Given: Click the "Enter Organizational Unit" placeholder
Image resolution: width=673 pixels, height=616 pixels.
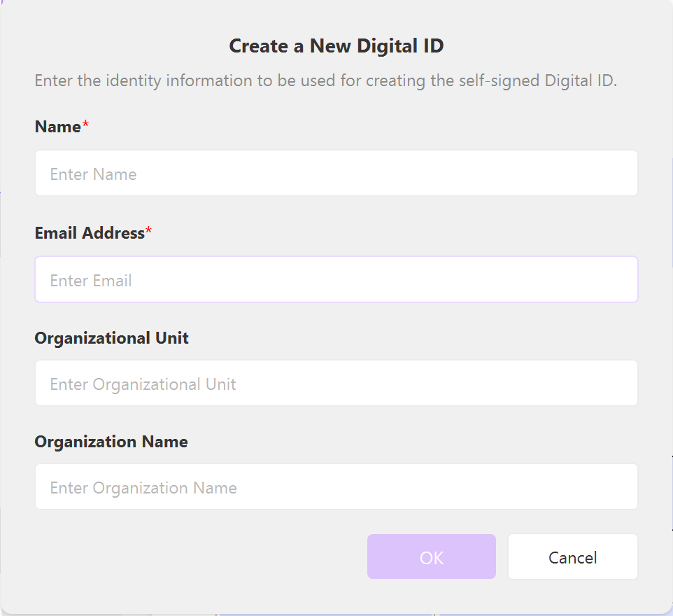Looking at the screenshot, I should [x=143, y=384].
